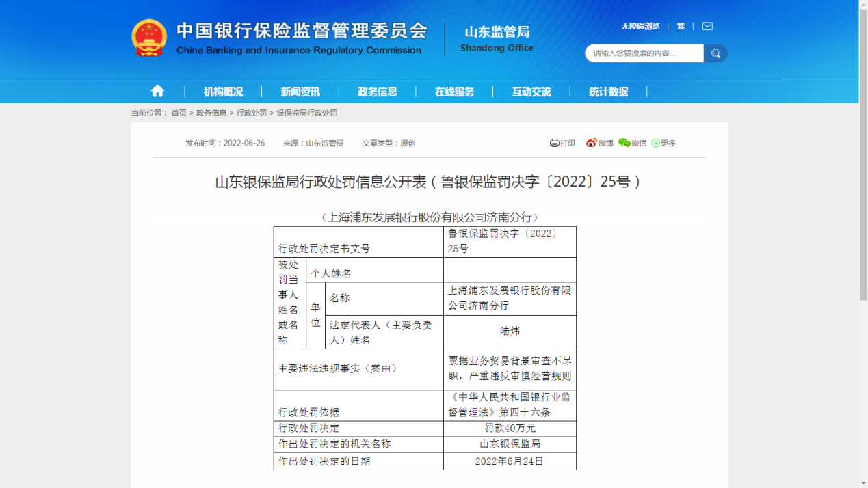Click the 中国银行保险监督管理委员会 title
The width and height of the screenshot is (868, 488).
tap(302, 31)
